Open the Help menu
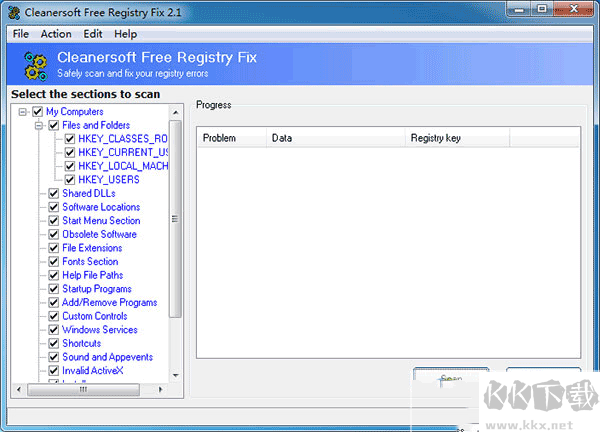 pos(125,34)
